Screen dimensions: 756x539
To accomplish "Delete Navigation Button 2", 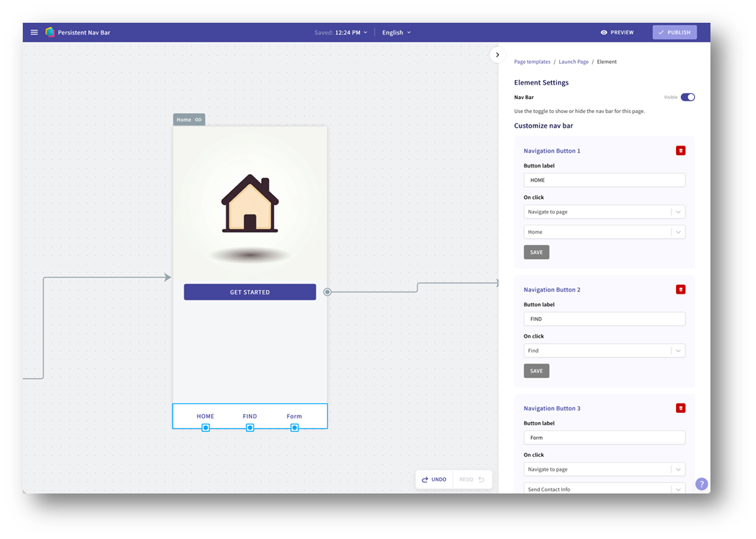I will tap(680, 289).
